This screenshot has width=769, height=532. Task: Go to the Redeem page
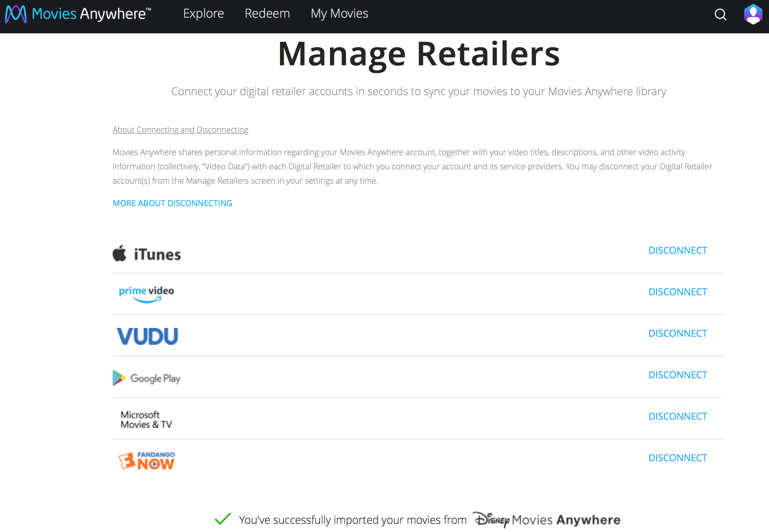pyautogui.click(x=267, y=14)
